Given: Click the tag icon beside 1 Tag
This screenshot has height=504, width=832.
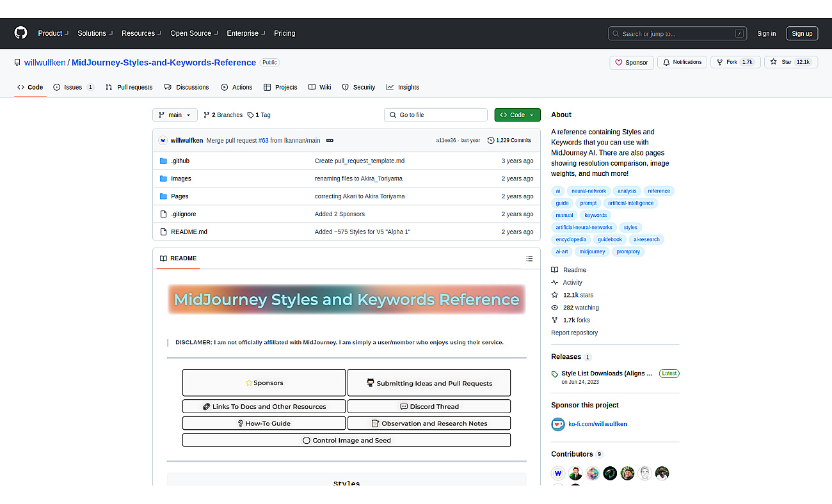Looking at the screenshot, I should pyautogui.click(x=250, y=115).
